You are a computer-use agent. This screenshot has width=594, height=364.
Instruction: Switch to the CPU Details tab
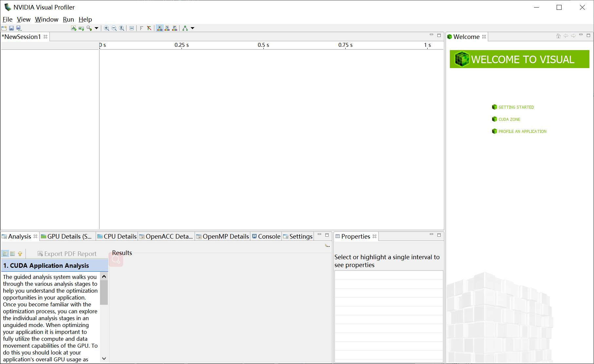(x=117, y=236)
